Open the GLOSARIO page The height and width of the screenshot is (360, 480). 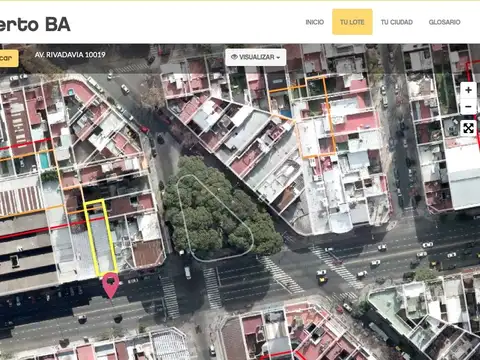[x=444, y=22]
